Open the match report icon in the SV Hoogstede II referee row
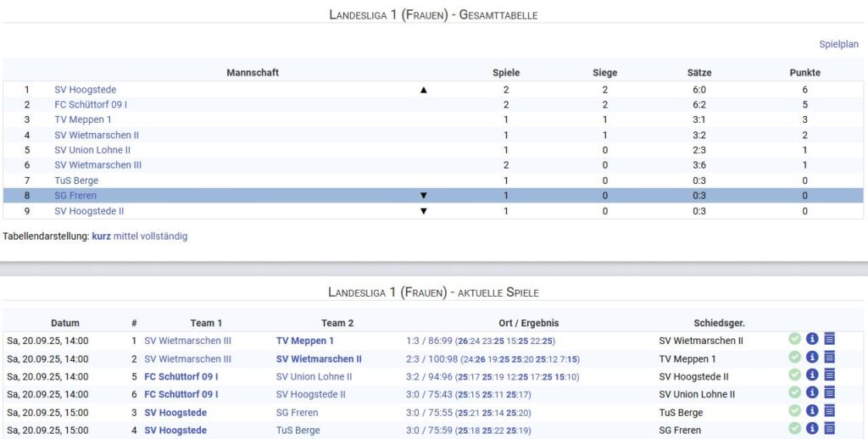 (x=830, y=376)
